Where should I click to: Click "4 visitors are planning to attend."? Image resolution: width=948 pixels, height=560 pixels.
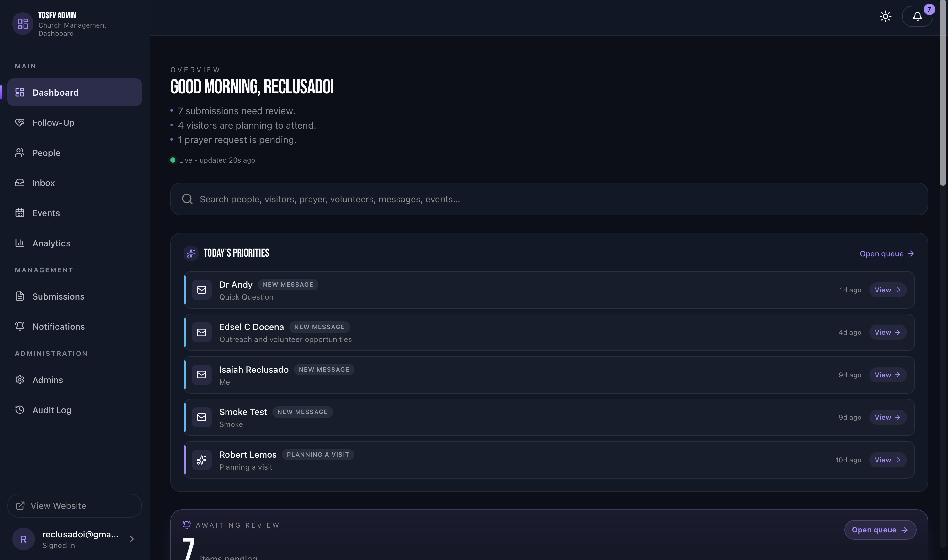click(x=247, y=125)
